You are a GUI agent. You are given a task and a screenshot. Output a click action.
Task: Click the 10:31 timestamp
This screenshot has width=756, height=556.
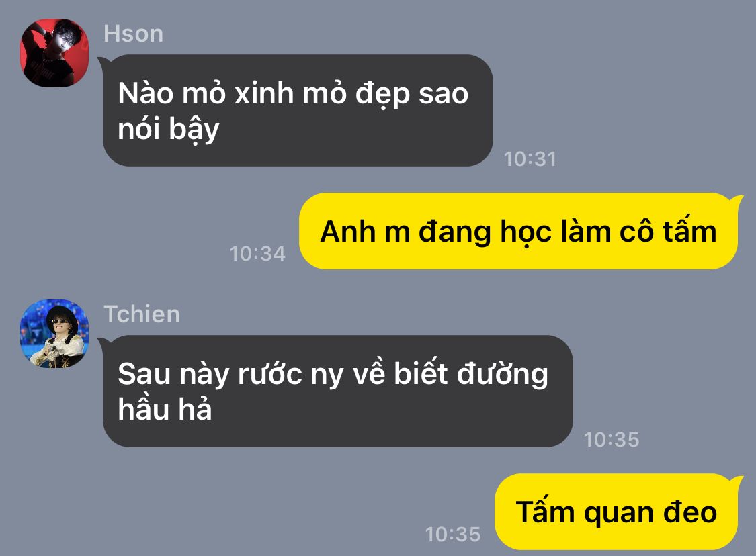[x=530, y=159]
